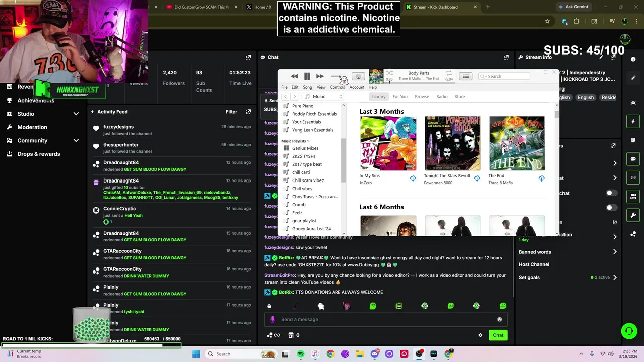Open the Pure Piano playlist
Image resolution: width=644 pixels, height=362 pixels.
point(302,106)
